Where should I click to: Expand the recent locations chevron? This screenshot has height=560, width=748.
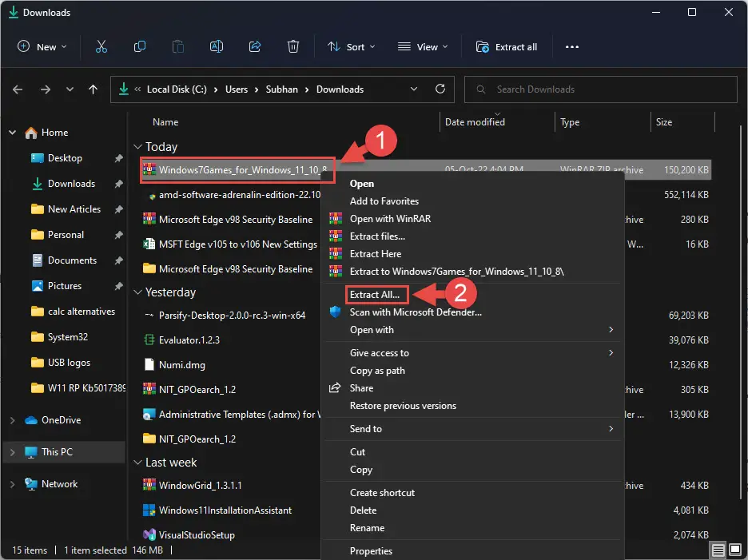[x=70, y=89]
